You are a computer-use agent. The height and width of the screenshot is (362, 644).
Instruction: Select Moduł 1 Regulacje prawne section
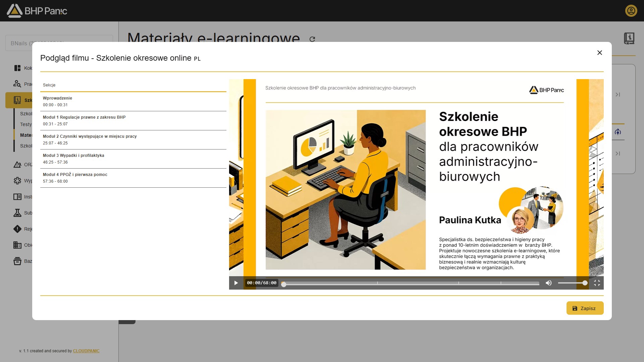(x=133, y=121)
